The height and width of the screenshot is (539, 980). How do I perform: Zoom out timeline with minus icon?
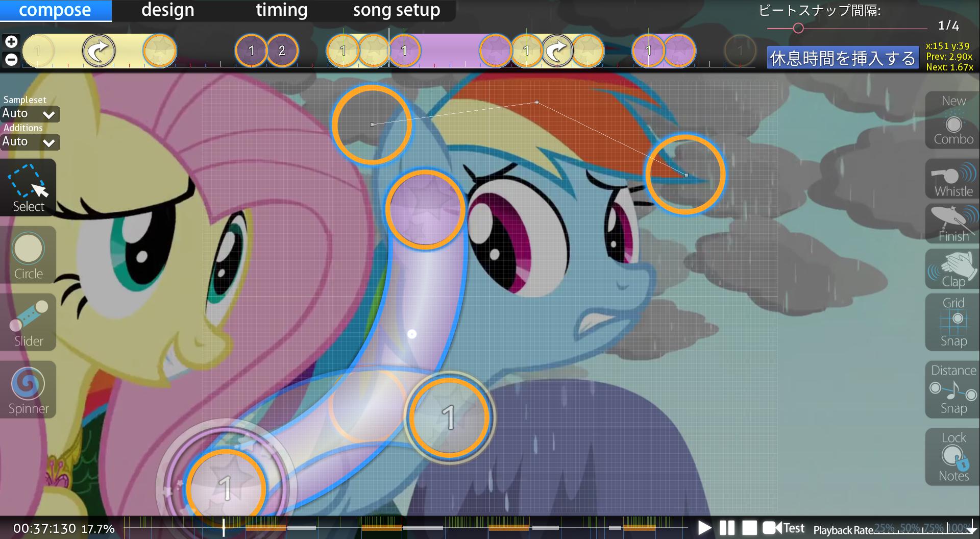11,59
